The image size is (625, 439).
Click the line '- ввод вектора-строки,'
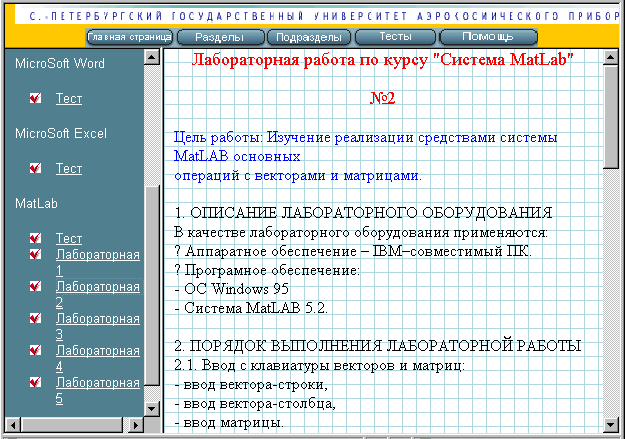tap(251, 385)
